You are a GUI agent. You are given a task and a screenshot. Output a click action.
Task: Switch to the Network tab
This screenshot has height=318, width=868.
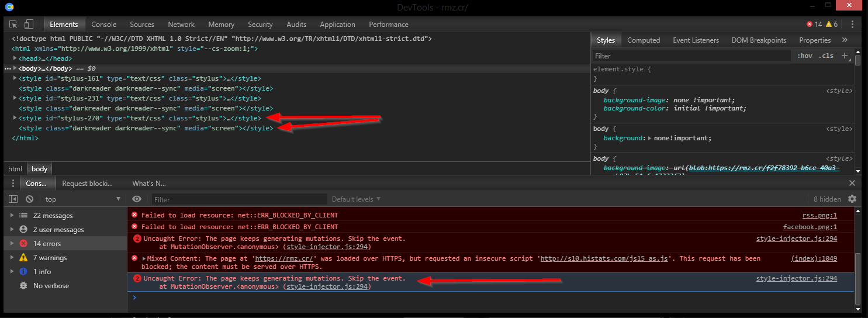(181, 24)
